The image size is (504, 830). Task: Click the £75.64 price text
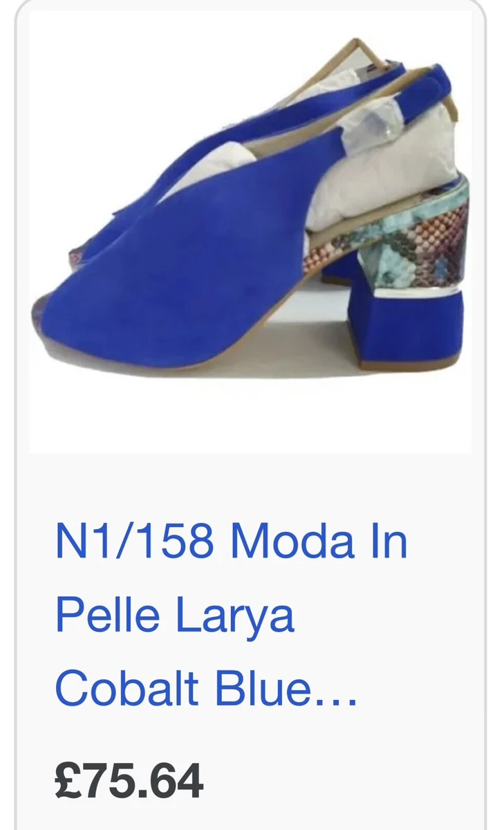[129, 781]
